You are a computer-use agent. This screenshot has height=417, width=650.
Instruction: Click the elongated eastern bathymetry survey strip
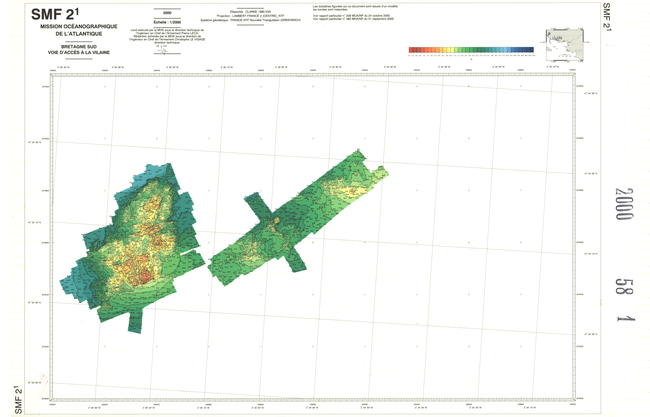300,222
